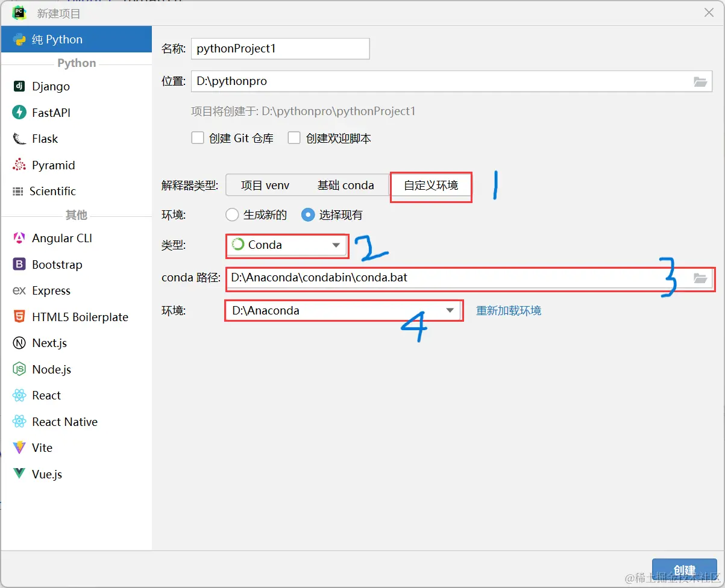Select the choose existing environment radio

(x=308, y=214)
